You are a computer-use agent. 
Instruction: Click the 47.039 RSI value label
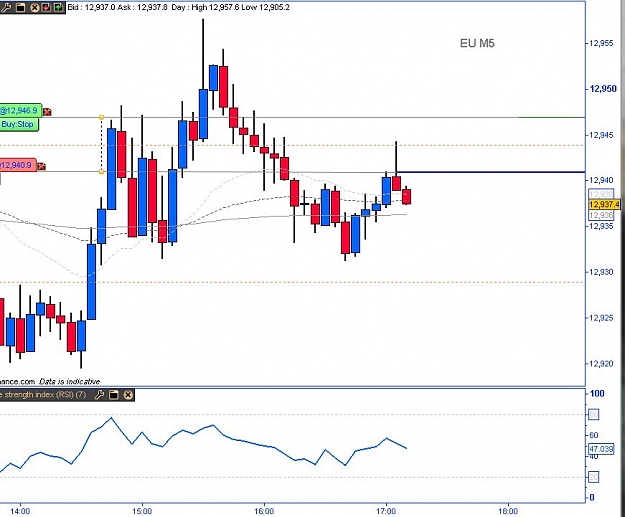pyautogui.click(x=601, y=449)
